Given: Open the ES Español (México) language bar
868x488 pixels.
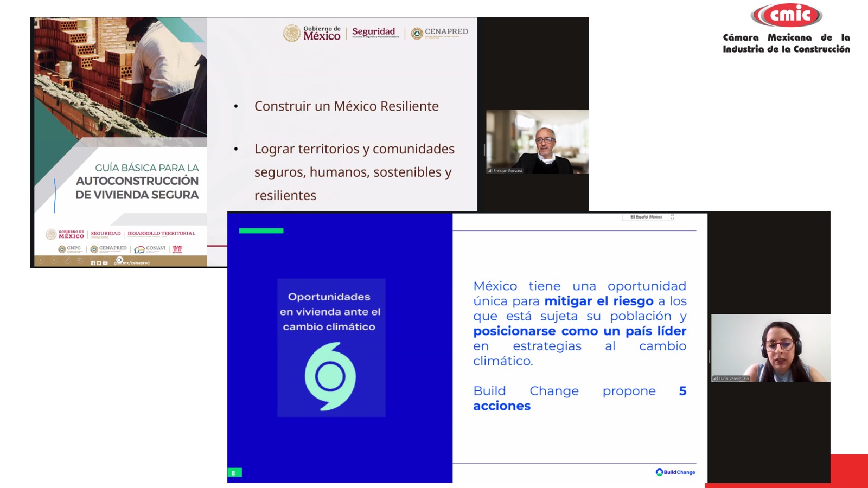Looking at the screenshot, I should (x=646, y=217).
